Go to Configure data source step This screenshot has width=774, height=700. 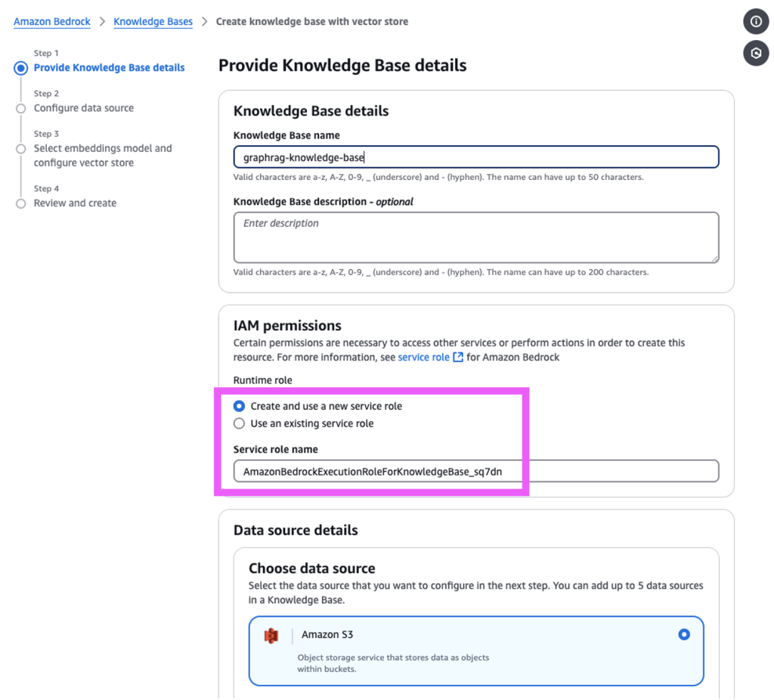(83, 108)
